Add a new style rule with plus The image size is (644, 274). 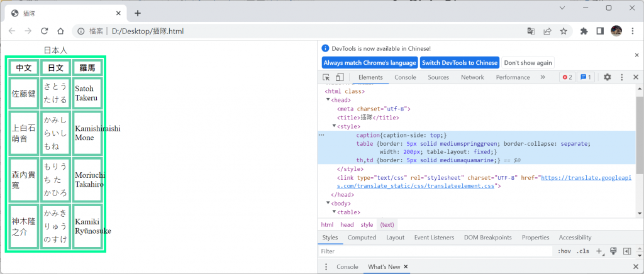click(x=599, y=251)
